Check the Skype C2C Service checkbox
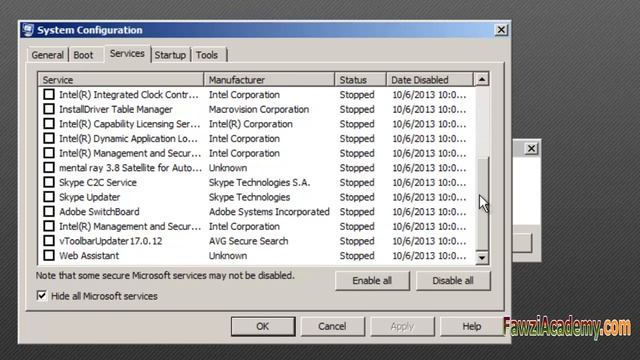 pos(49,182)
